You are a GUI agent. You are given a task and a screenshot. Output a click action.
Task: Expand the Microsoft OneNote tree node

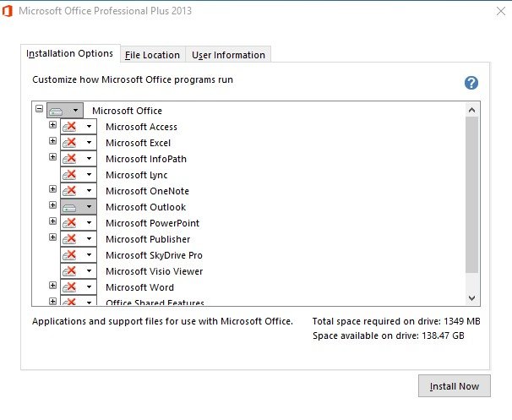pyautogui.click(x=52, y=188)
